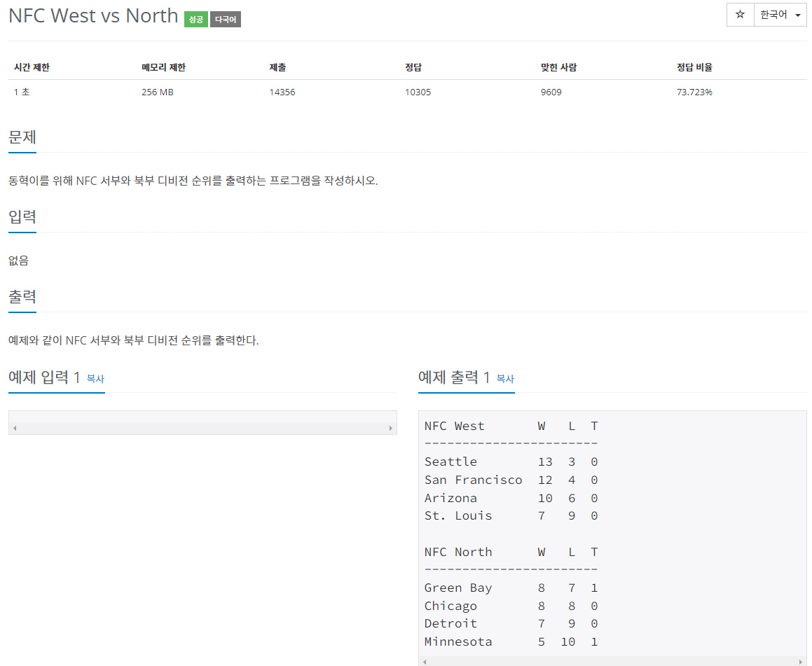Image resolution: width=812 pixels, height=666 pixels.
Task: Click the 예제 입력 1 heading
Action: [44, 377]
